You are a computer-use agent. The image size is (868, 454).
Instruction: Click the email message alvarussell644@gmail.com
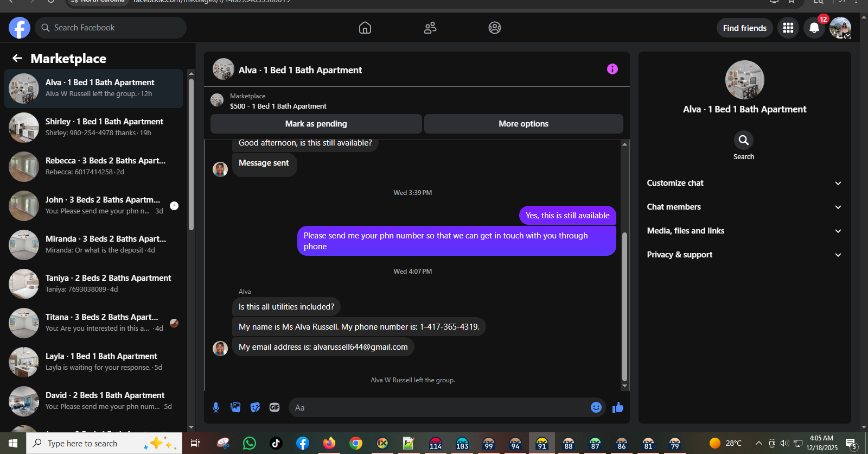click(323, 347)
